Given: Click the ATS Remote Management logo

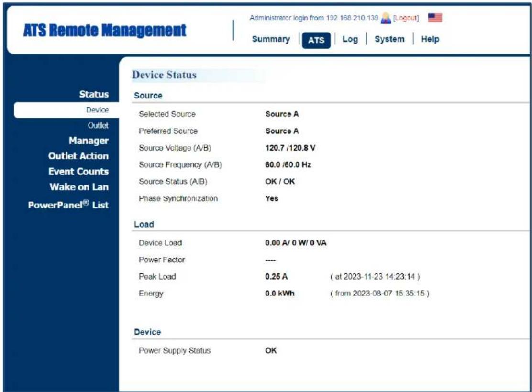Looking at the screenshot, I should coord(105,30).
